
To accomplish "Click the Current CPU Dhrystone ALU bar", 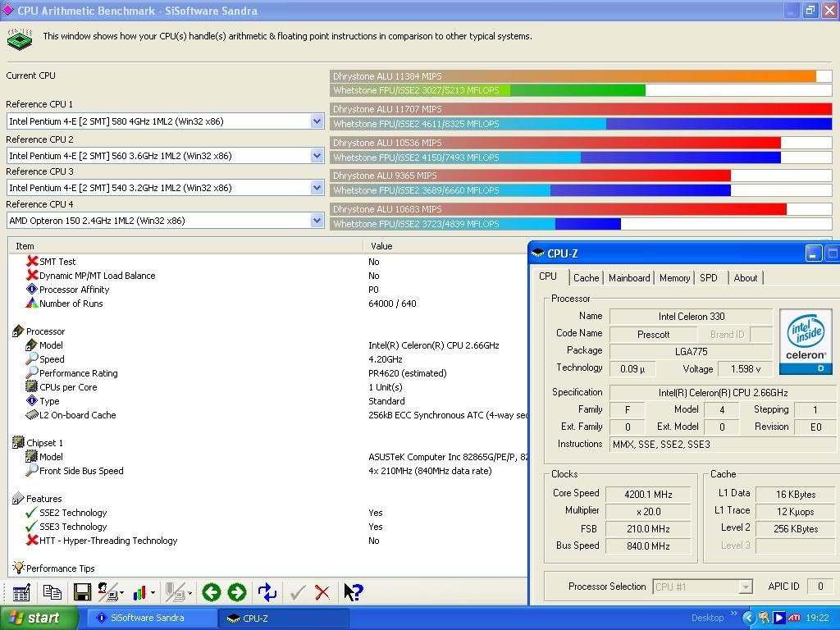I will (x=574, y=76).
